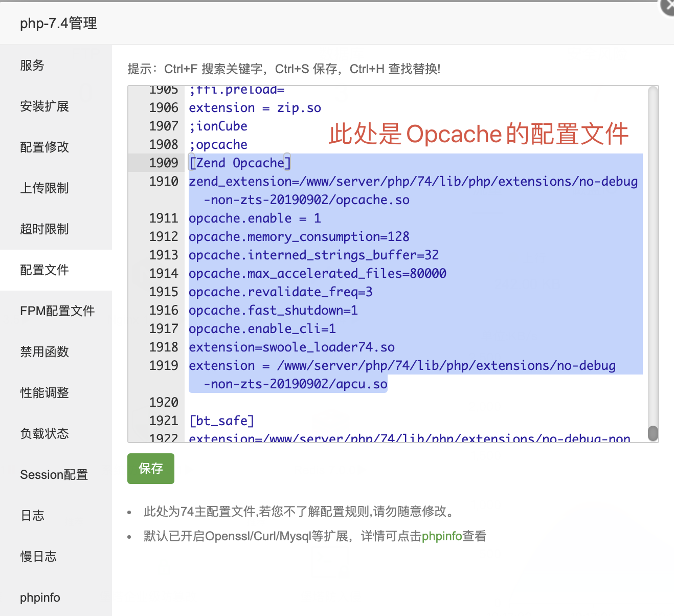Open the 日志 log tab
The width and height of the screenshot is (674, 616).
pos(32,516)
